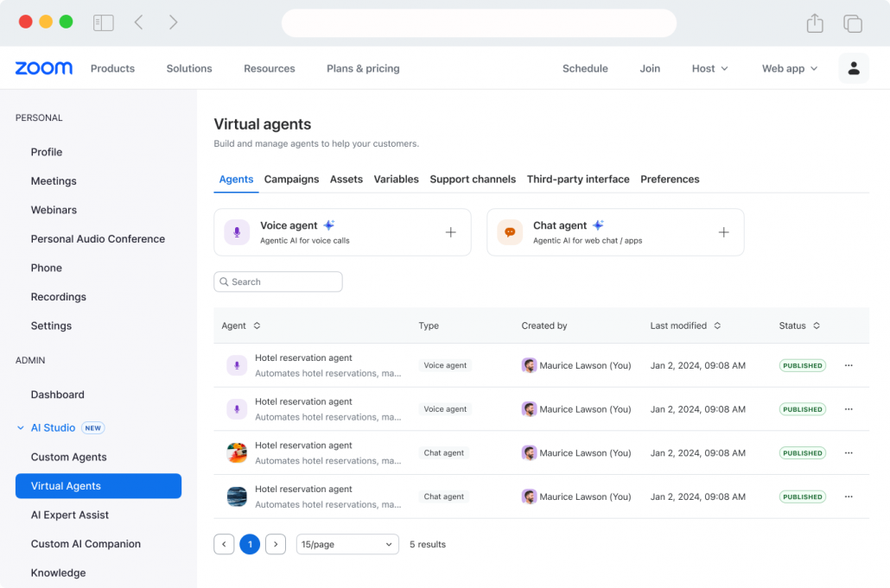Open Custom AI Companion in the sidebar
This screenshot has height=588, width=890.
(86, 544)
